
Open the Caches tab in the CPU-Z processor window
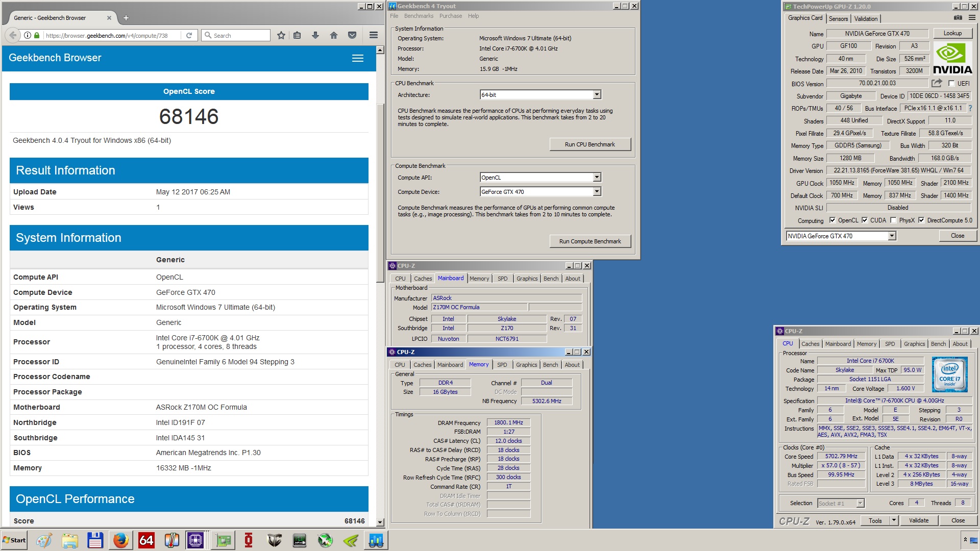click(810, 344)
